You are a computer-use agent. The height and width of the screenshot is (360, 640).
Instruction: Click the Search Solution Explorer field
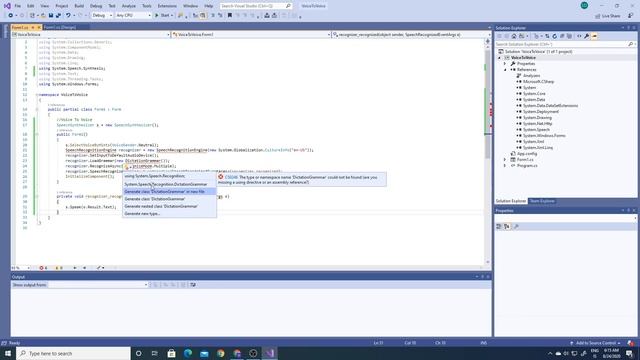[x=565, y=44]
